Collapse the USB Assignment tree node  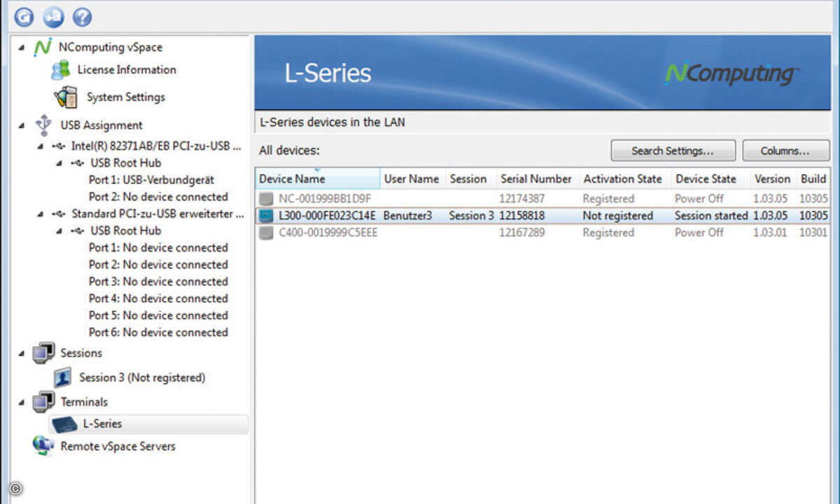coord(21,125)
